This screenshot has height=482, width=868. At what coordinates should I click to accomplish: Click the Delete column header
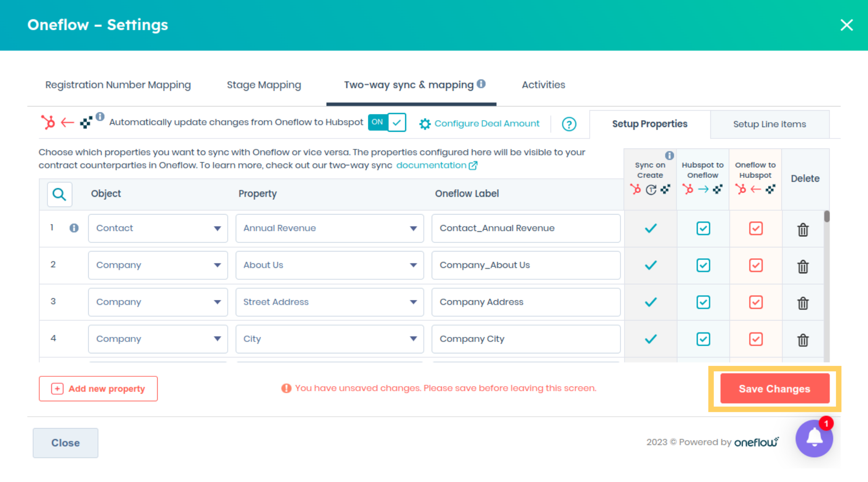[x=805, y=178]
